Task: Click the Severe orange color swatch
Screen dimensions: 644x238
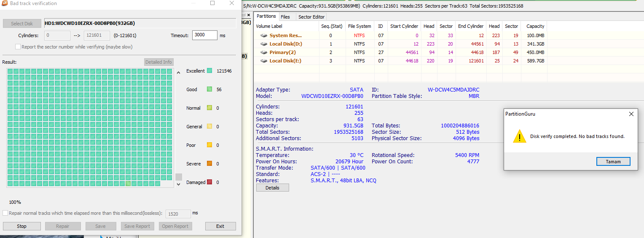Action: click(x=209, y=164)
